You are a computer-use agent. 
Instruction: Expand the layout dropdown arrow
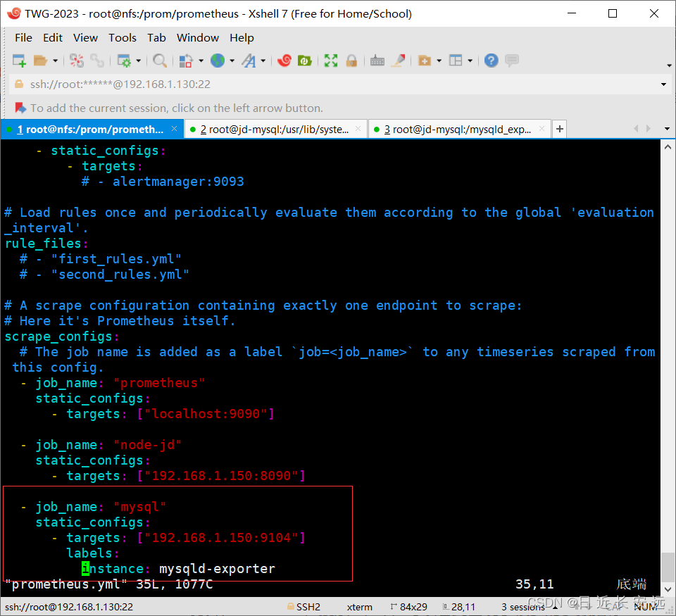pyautogui.click(x=470, y=61)
